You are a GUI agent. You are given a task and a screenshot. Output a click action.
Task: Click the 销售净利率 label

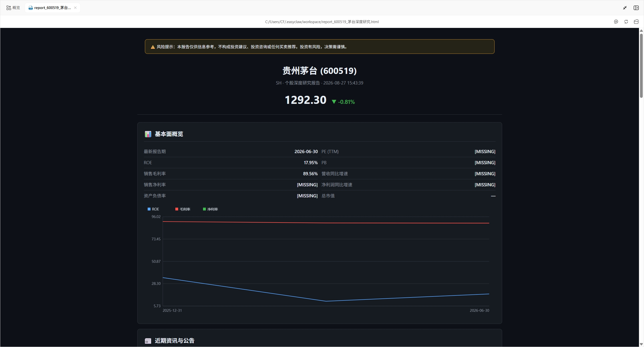coord(155,185)
